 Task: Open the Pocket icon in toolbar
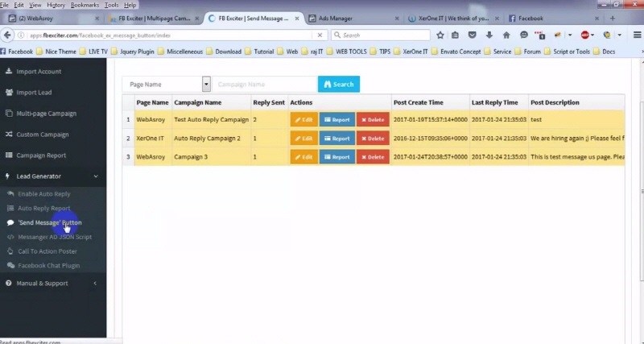pos(473,35)
